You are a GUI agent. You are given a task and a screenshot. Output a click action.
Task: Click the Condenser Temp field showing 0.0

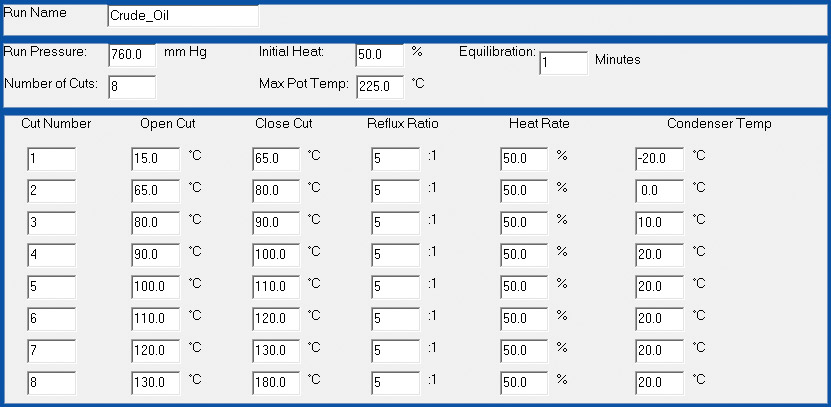click(x=659, y=191)
